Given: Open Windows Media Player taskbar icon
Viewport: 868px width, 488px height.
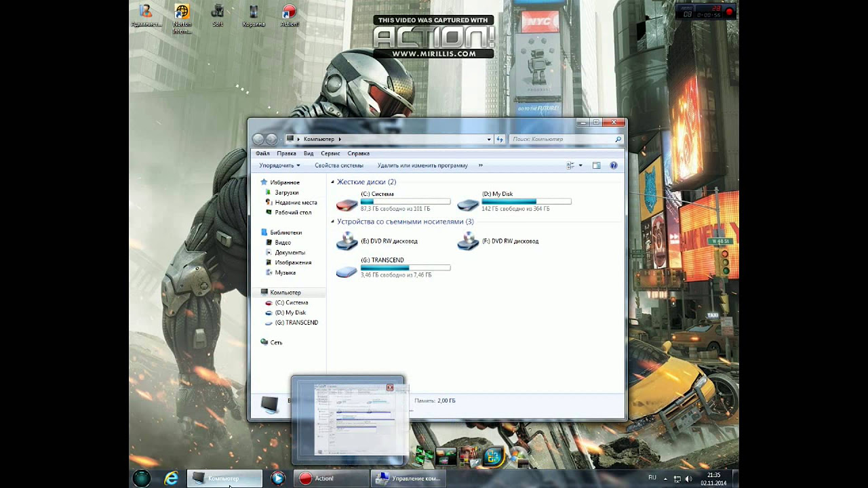Looking at the screenshot, I should 277,479.
